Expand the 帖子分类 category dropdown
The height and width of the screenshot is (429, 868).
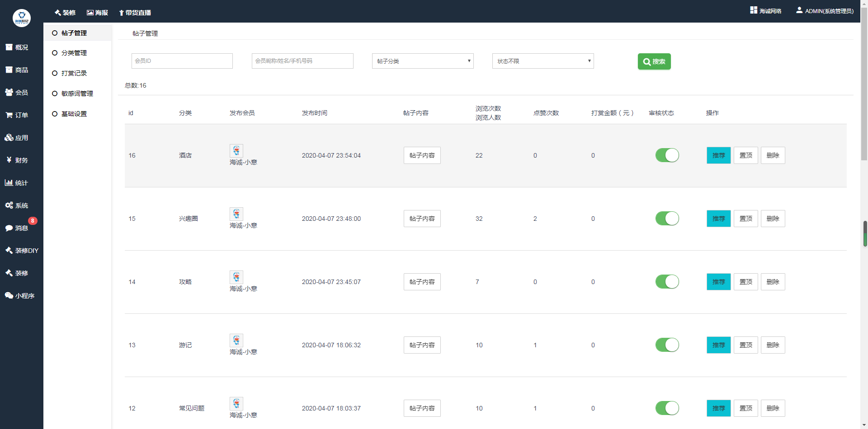423,61
